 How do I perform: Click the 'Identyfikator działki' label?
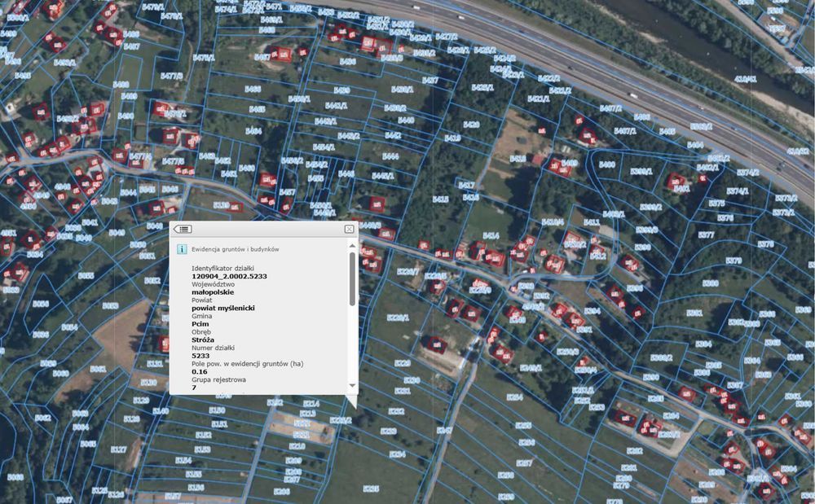click(223, 269)
